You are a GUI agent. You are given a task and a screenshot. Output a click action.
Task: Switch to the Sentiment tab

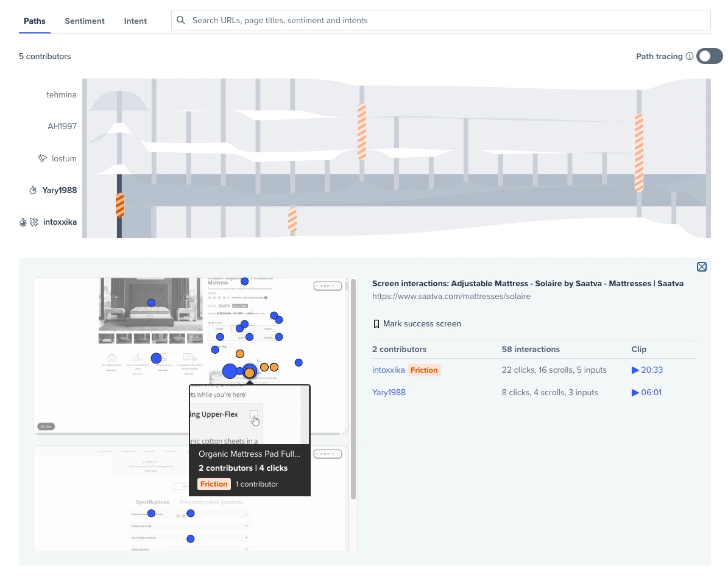85,21
